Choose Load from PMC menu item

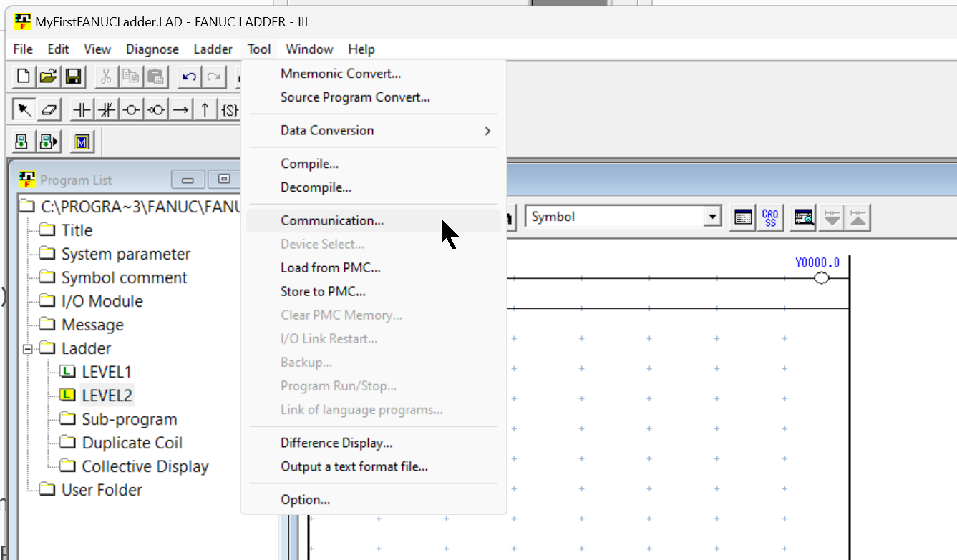372,268
